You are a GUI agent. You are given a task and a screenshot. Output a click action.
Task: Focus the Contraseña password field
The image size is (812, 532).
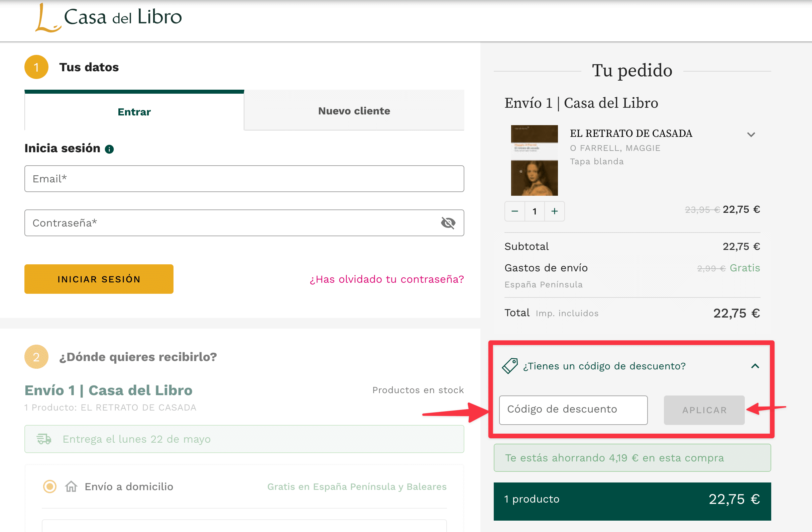tap(232, 223)
